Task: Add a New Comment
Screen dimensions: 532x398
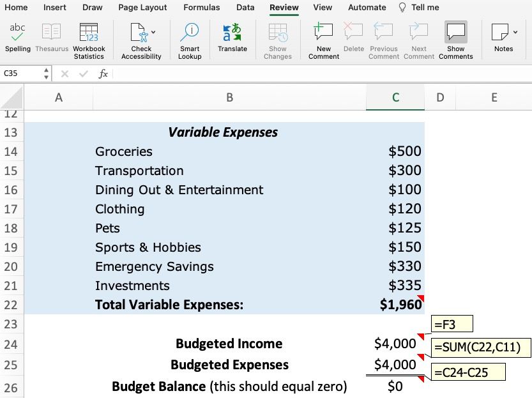Action: (x=324, y=41)
